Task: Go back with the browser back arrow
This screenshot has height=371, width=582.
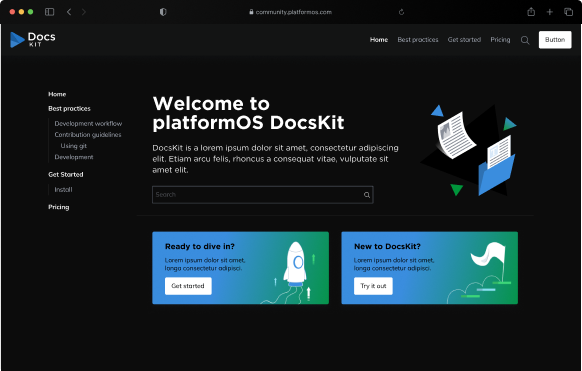Action: point(69,12)
